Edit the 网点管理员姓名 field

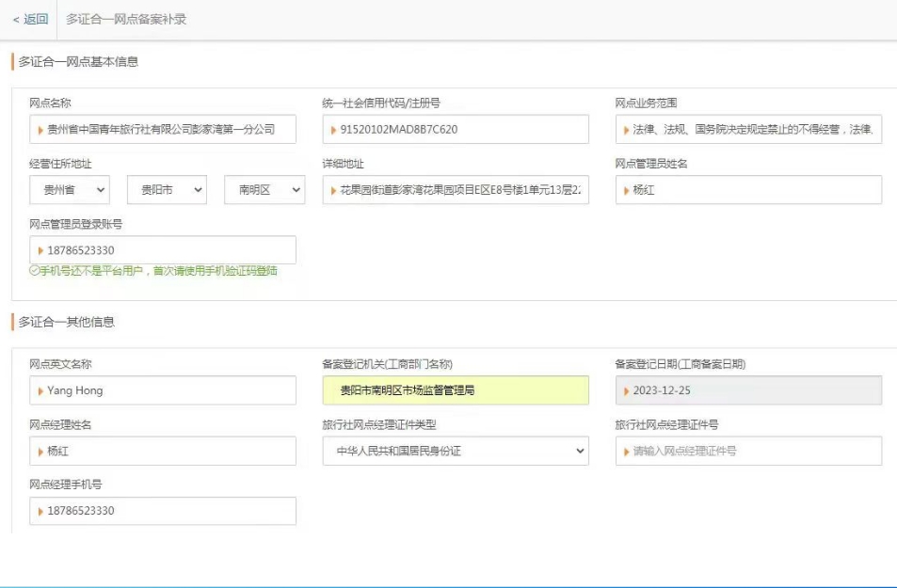[748, 190]
